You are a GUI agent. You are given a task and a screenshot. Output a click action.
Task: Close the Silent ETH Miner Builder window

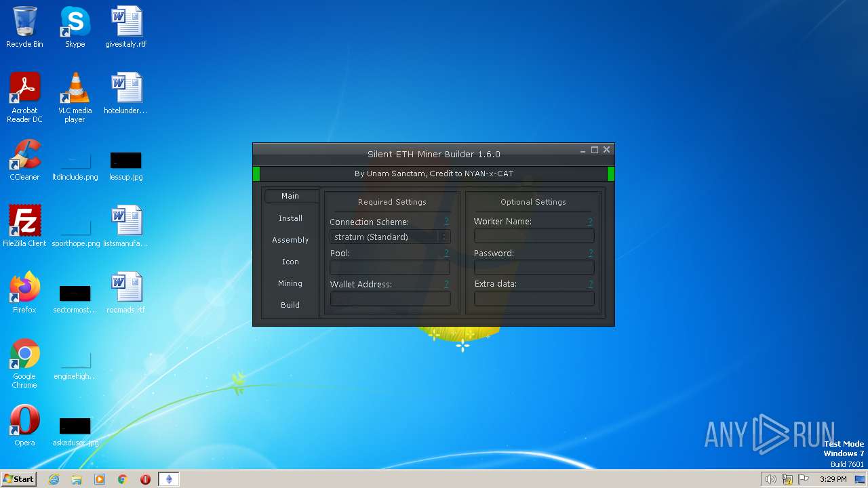coord(606,150)
